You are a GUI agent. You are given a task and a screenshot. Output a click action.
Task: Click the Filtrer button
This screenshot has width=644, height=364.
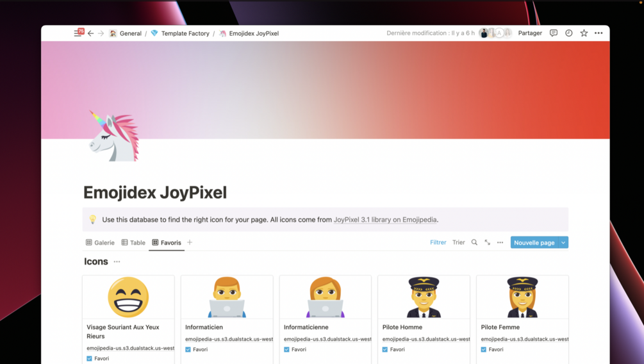[438, 242]
